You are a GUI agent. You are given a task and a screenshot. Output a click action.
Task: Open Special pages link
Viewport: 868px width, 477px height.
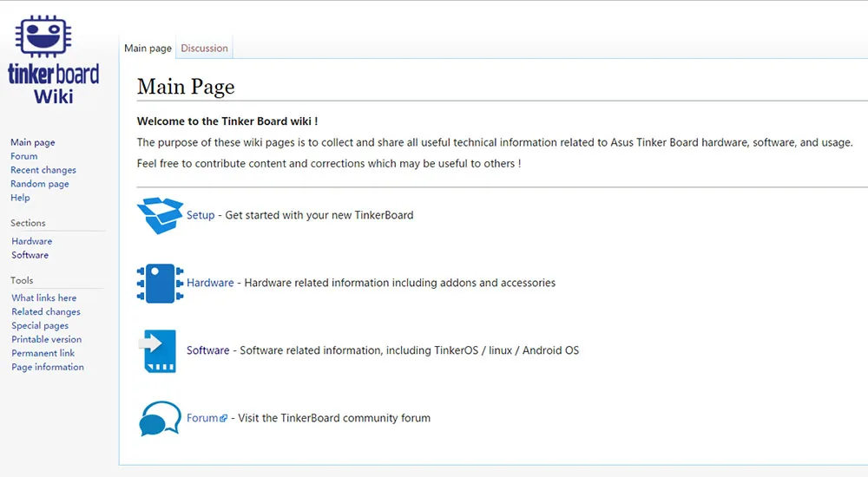[x=41, y=325]
